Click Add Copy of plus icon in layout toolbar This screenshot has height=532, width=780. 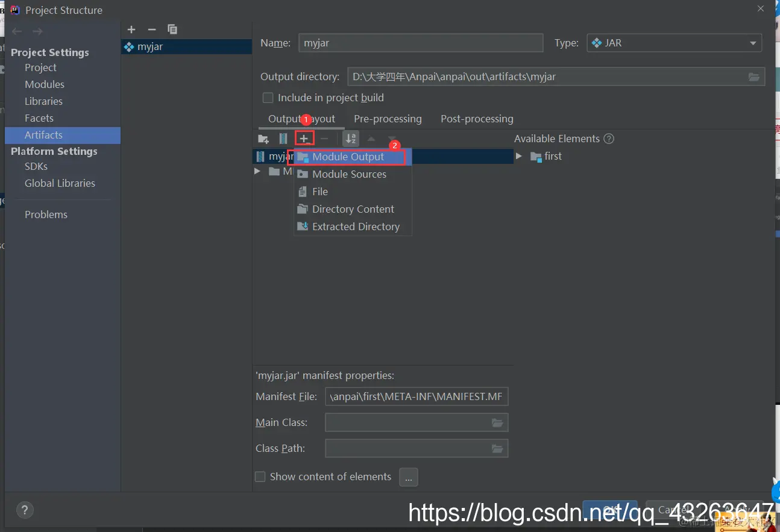click(304, 139)
